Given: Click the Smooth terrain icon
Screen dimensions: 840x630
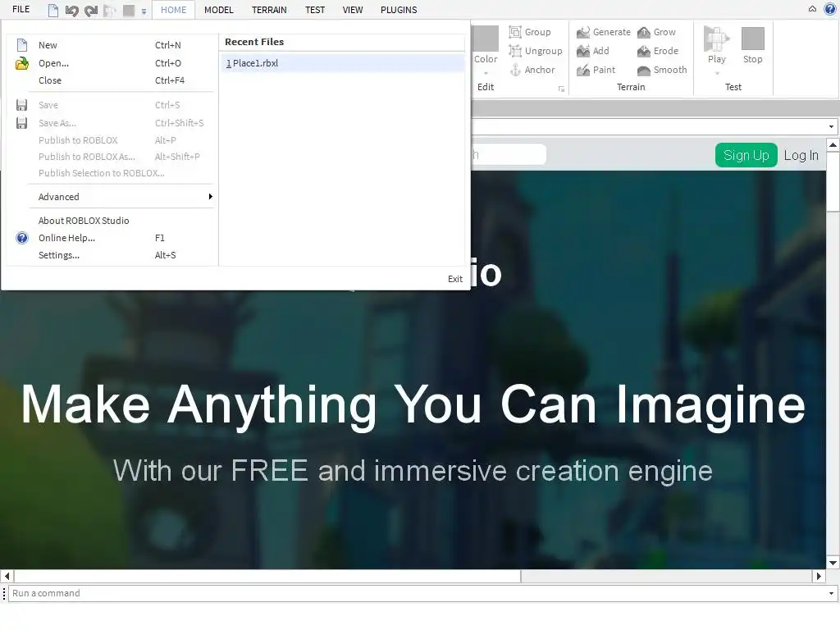Looking at the screenshot, I should (643, 71).
